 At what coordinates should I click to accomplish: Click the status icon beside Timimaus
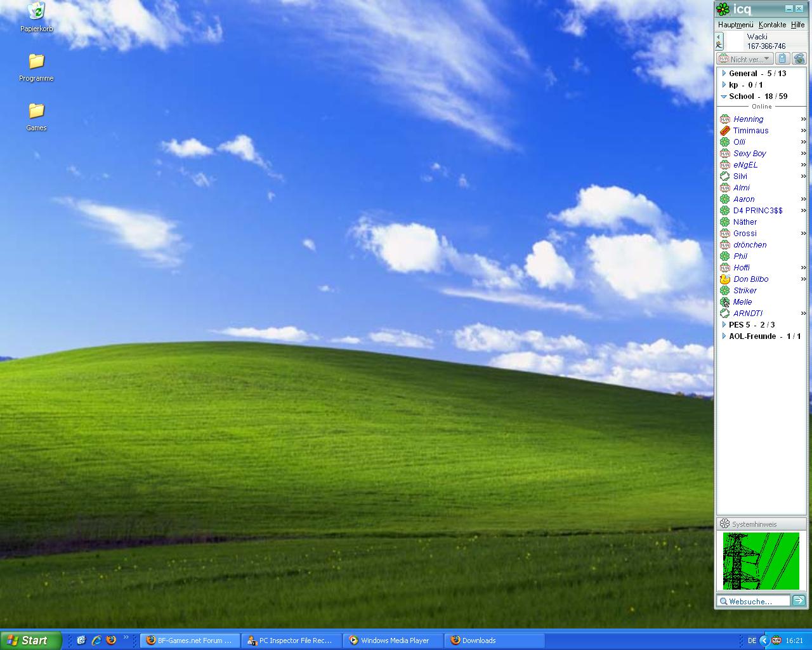[x=725, y=131]
